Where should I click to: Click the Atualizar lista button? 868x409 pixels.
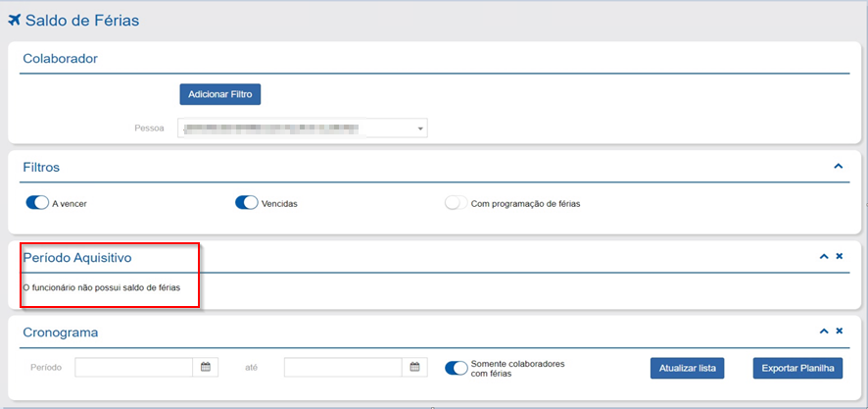[687, 368]
